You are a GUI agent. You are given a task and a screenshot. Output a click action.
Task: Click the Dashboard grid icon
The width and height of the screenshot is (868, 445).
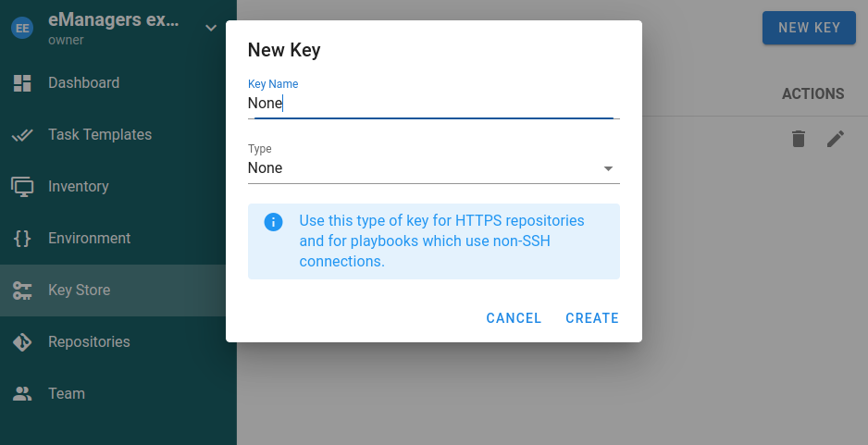pos(22,83)
